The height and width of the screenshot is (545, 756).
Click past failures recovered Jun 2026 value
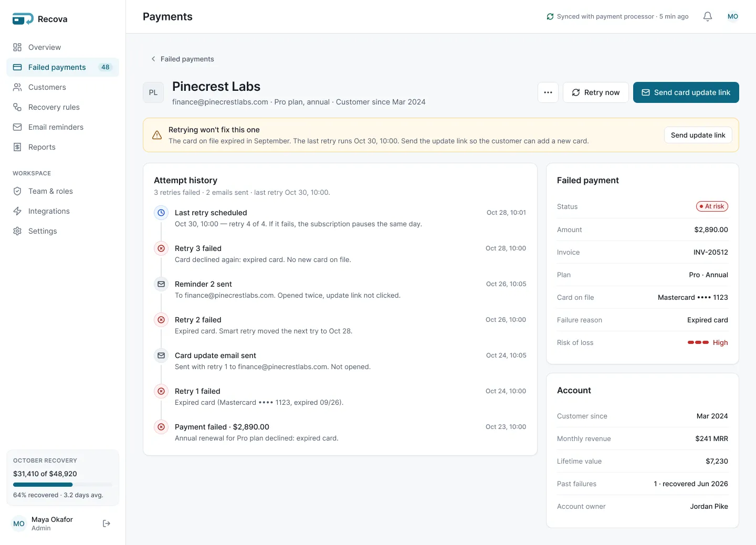click(691, 484)
